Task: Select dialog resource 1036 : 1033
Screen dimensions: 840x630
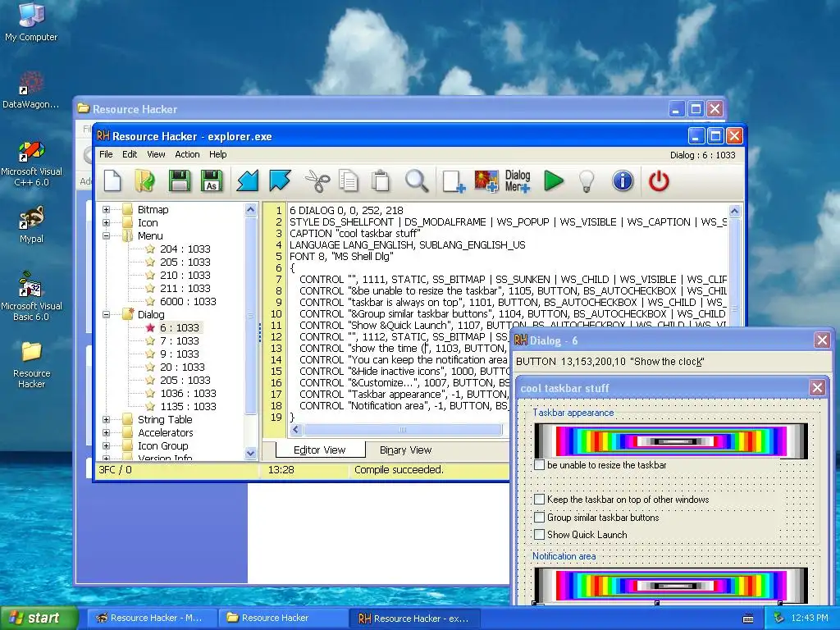Action: pyautogui.click(x=188, y=393)
